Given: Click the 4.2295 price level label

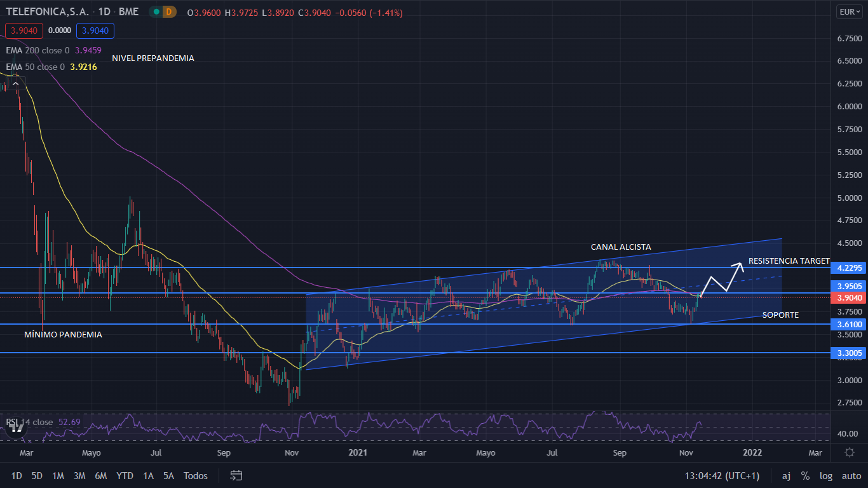Looking at the screenshot, I should [x=850, y=268].
